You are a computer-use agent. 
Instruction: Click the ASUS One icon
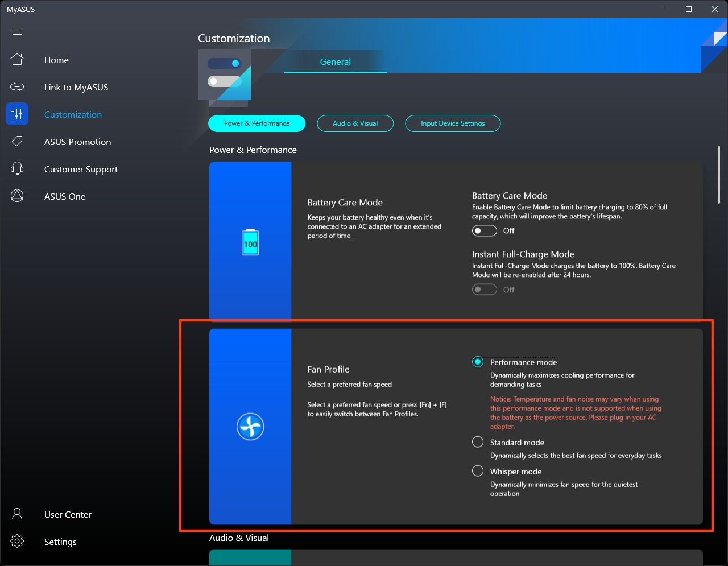click(17, 196)
